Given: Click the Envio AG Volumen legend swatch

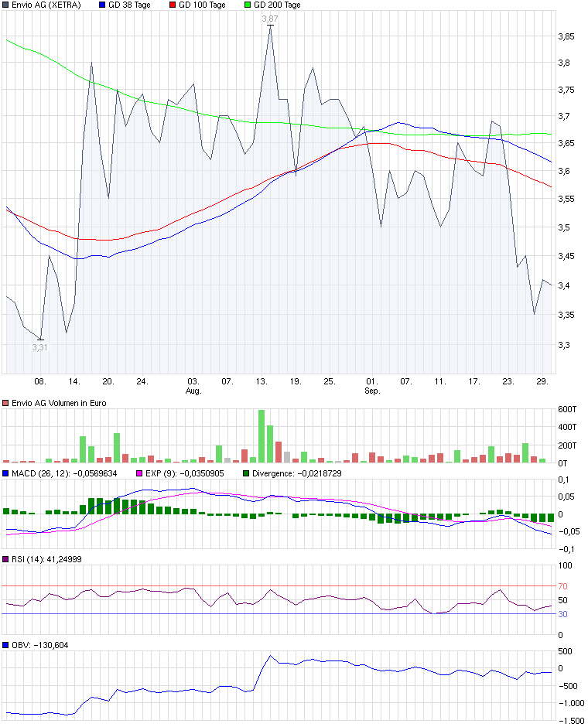Looking at the screenshot, I should 6,403.
